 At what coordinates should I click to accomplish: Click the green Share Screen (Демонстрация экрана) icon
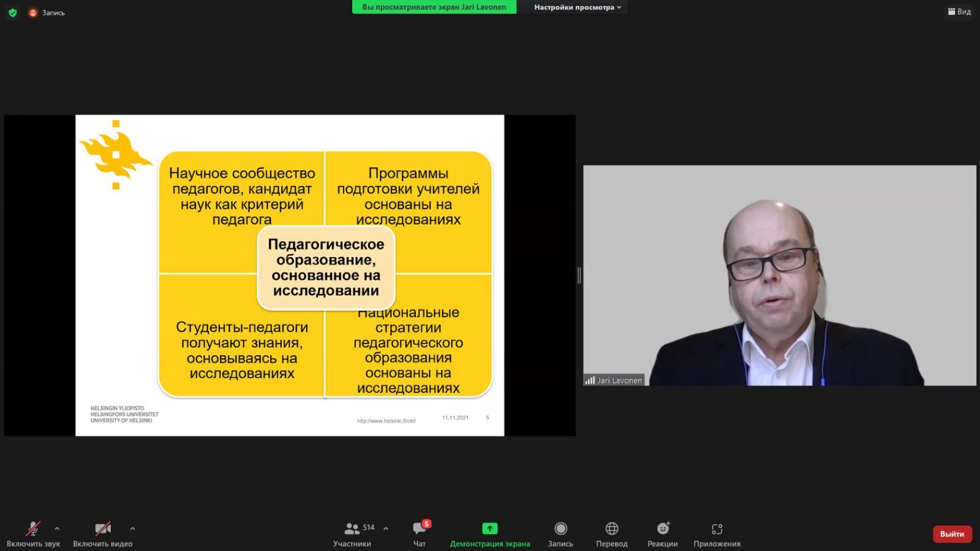coord(489,528)
